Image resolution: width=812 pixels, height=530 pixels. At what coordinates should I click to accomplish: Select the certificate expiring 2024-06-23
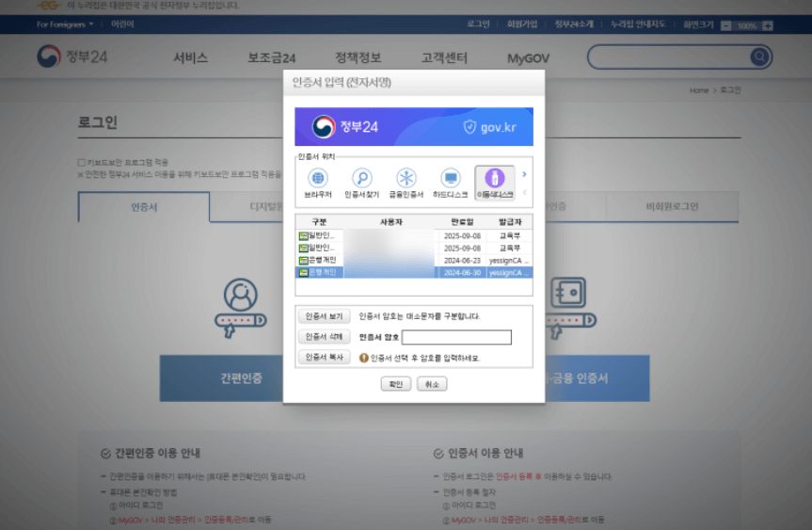pyautogui.click(x=414, y=260)
